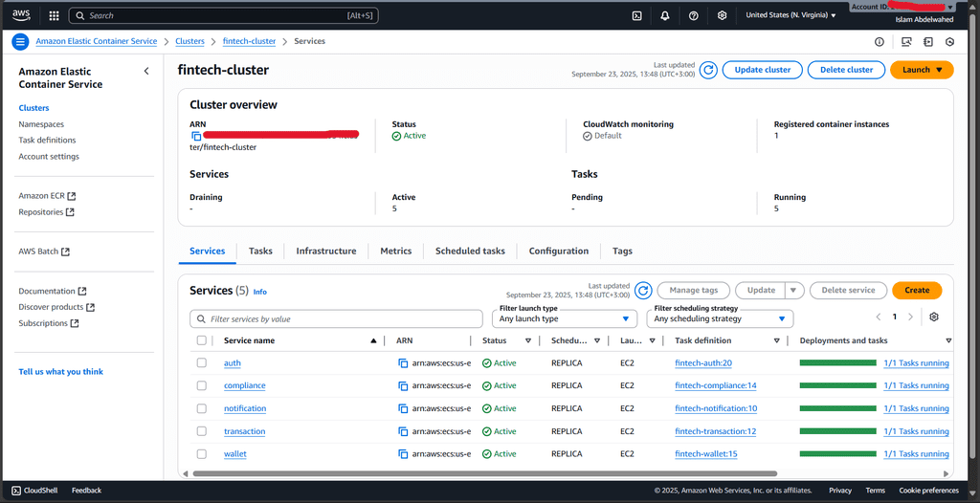Click the orange Create service button
This screenshot has width=980, height=503.
tap(917, 291)
